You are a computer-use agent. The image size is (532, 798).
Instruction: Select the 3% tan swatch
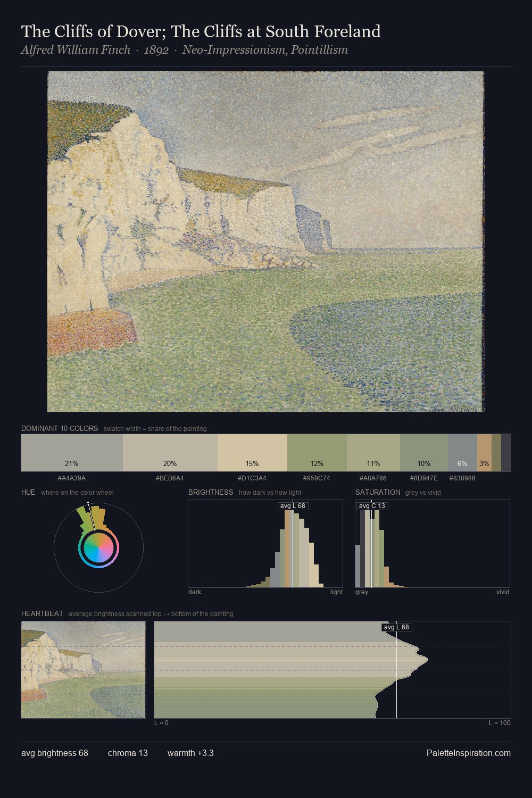[x=484, y=453]
